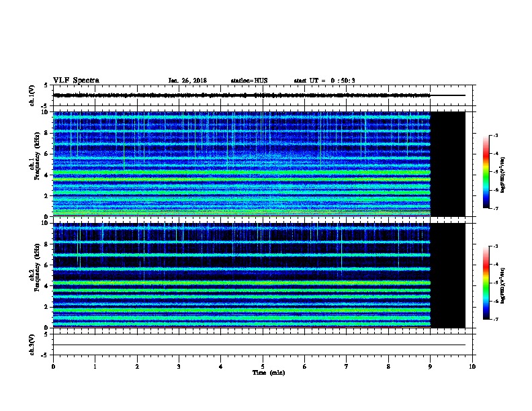The width and height of the screenshot is (532, 411).
Task: Click the ch.1 "Frequency (kHz)" axis label
Action: [37, 156]
